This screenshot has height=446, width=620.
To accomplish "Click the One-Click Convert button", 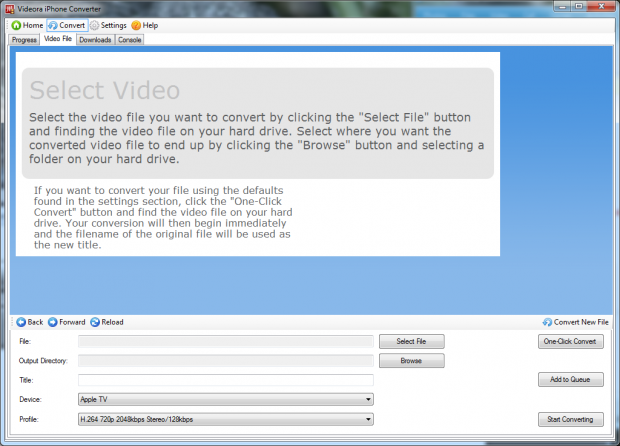I will (x=571, y=341).
